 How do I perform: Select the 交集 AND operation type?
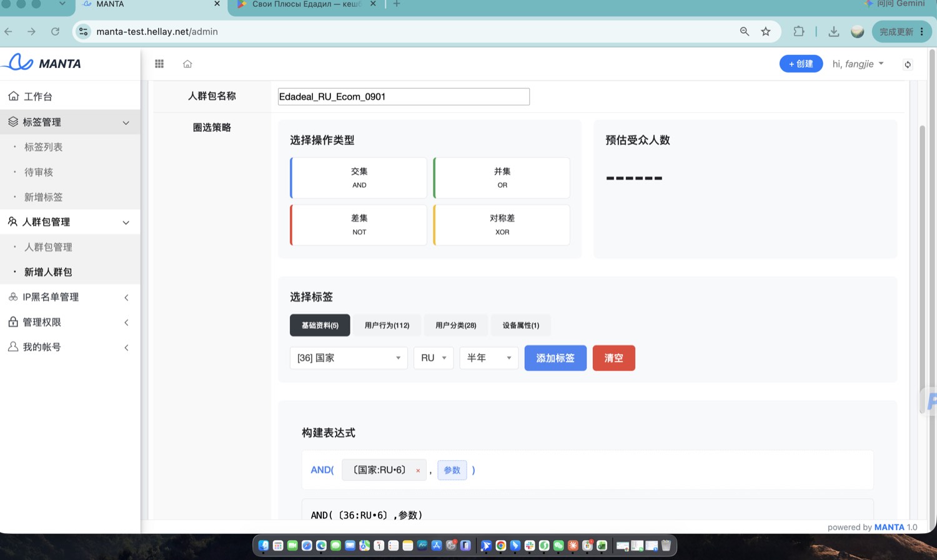pos(359,178)
